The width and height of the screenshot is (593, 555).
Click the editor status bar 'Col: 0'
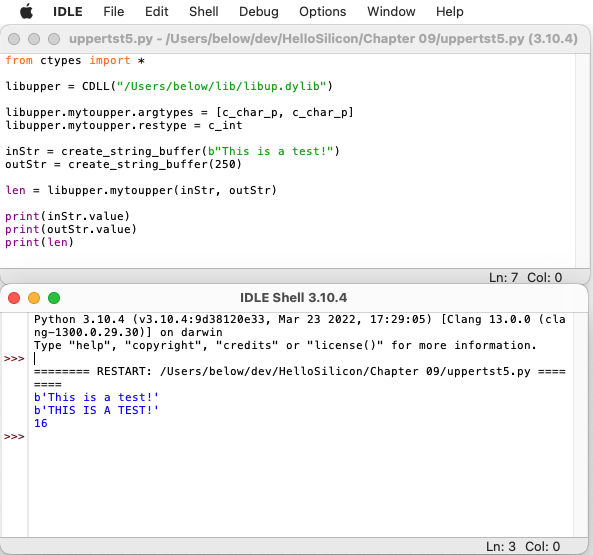coord(545,278)
